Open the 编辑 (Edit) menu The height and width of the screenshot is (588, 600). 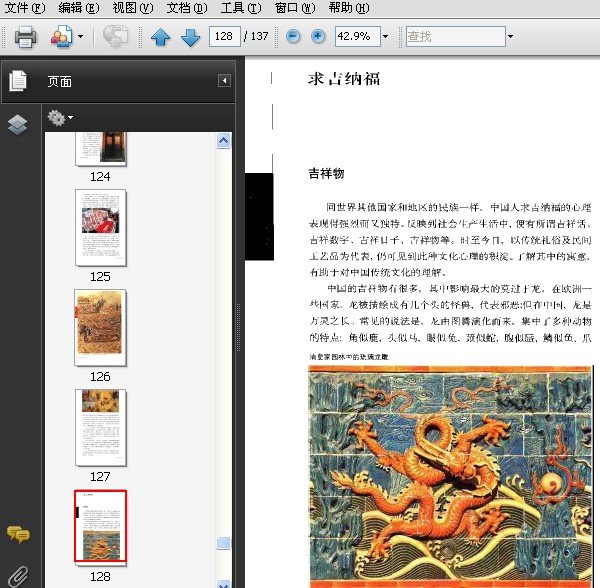(78, 8)
